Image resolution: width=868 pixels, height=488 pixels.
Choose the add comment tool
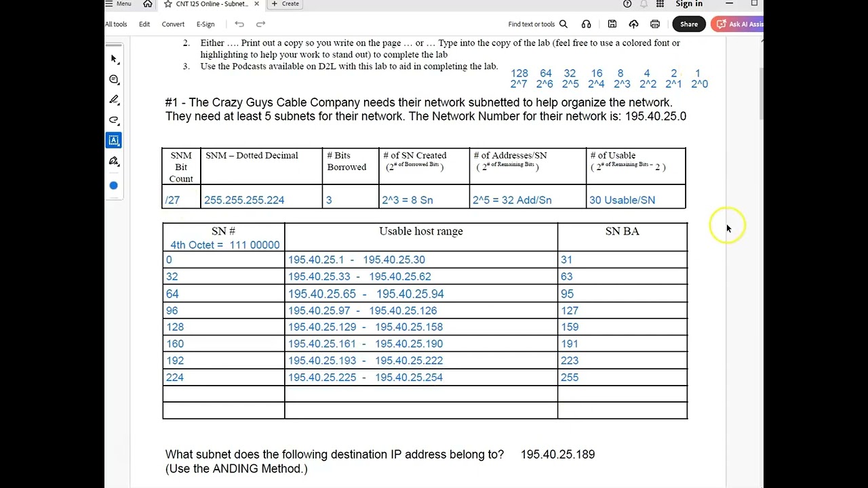click(x=114, y=79)
